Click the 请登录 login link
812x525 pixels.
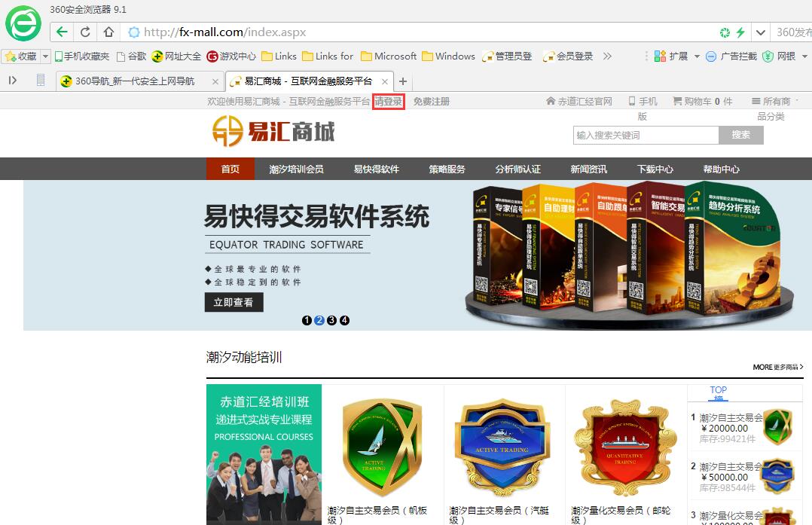click(x=389, y=102)
